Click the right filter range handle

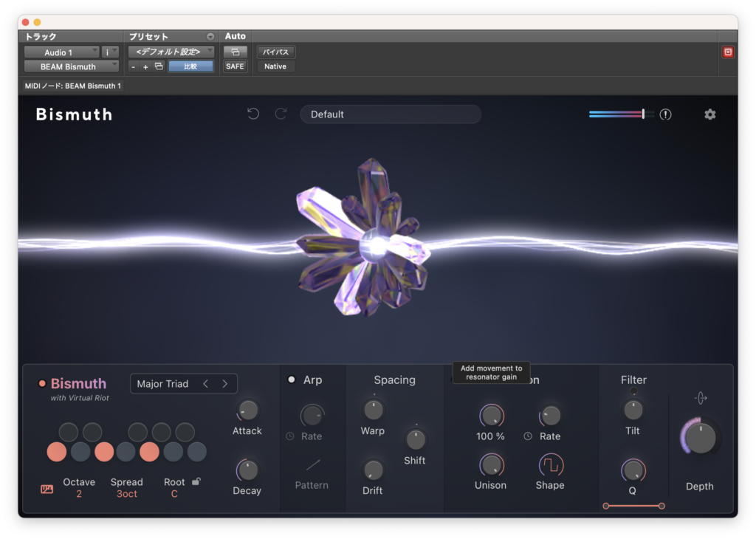[x=661, y=506]
